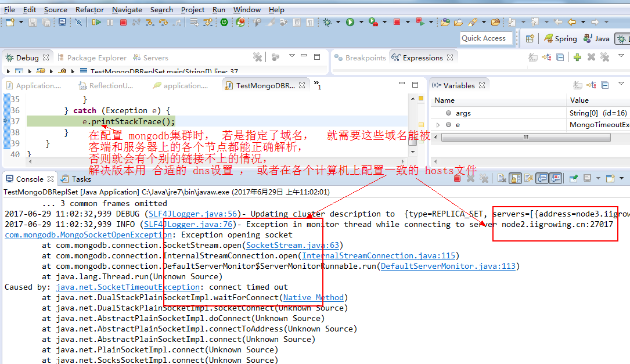Click the Clear Console icon

tap(502, 178)
